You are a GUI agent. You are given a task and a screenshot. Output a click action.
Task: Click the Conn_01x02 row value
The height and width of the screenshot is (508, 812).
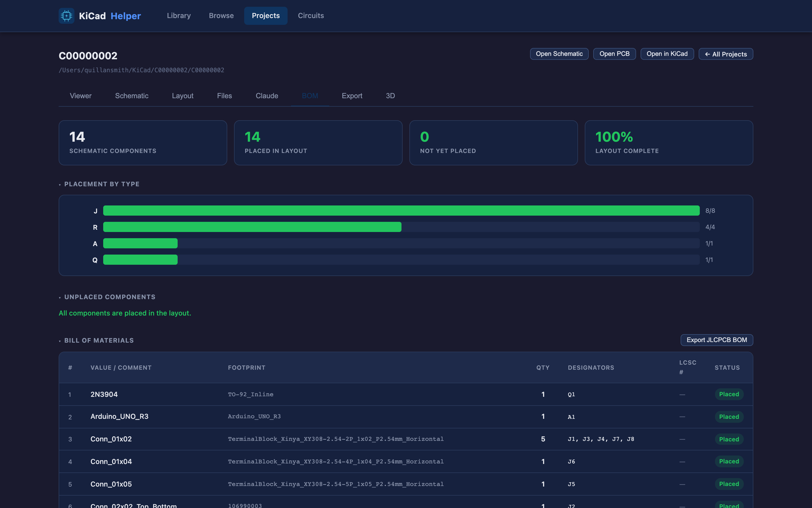(111, 439)
